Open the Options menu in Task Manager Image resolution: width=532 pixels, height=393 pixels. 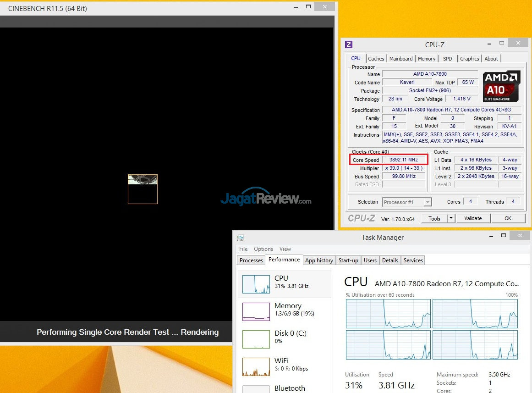tap(263, 249)
